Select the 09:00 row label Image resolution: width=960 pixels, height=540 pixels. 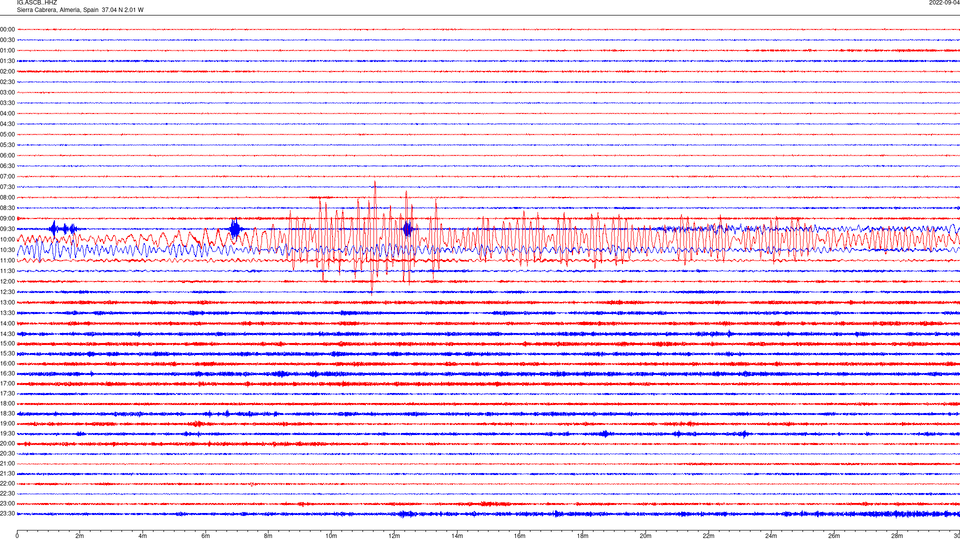[7, 219]
